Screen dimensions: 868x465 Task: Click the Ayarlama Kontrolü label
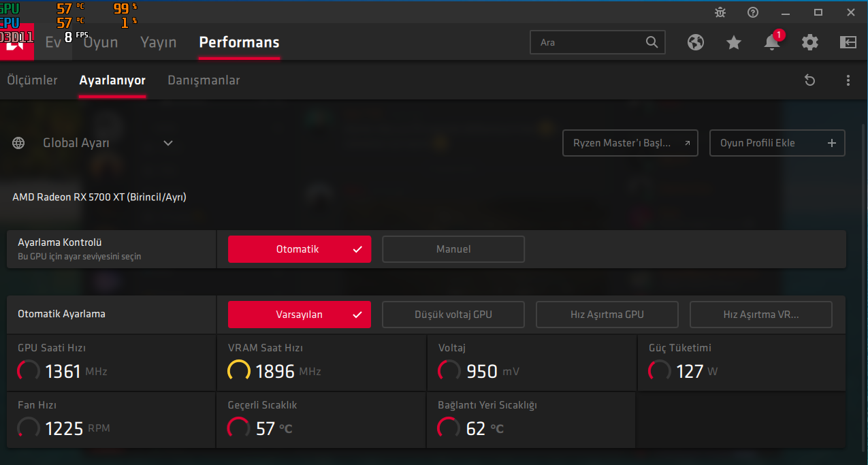(60, 242)
